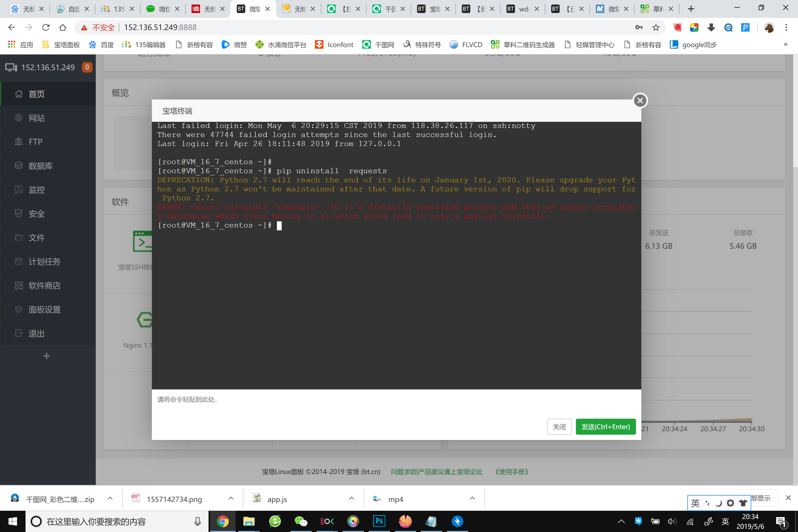Screen dimensions: 798x532
Task: Open the google同步 bookmark
Action: pos(693,44)
